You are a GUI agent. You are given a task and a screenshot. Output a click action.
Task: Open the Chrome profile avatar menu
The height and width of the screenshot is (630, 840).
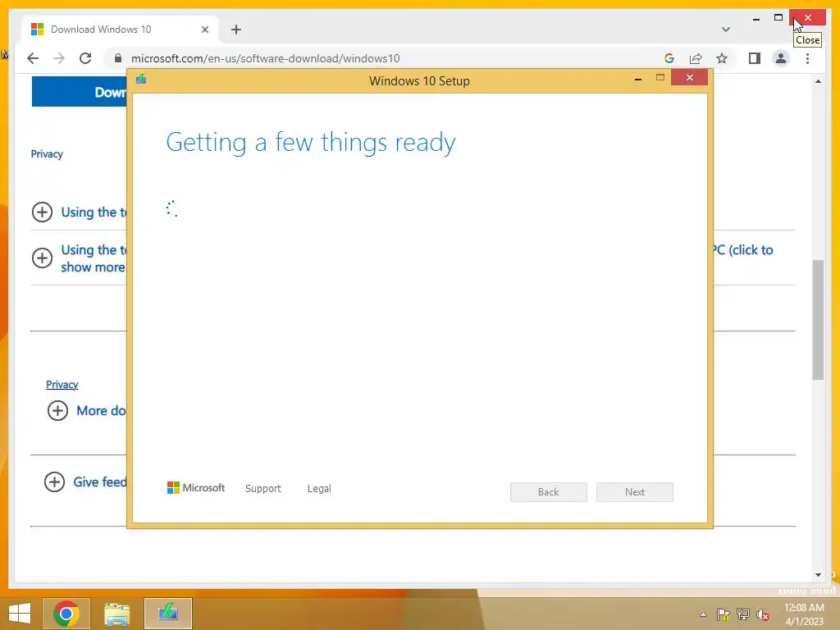(x=781, y=58)
